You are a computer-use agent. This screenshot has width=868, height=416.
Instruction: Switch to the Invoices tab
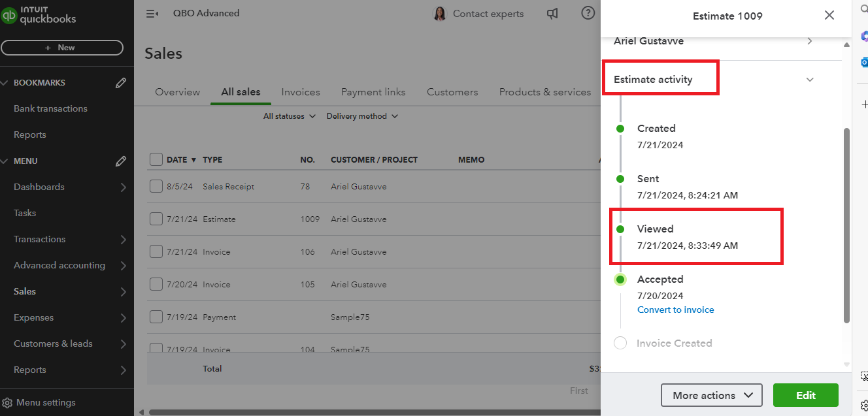pyautogui.click(x=301, y=92)
